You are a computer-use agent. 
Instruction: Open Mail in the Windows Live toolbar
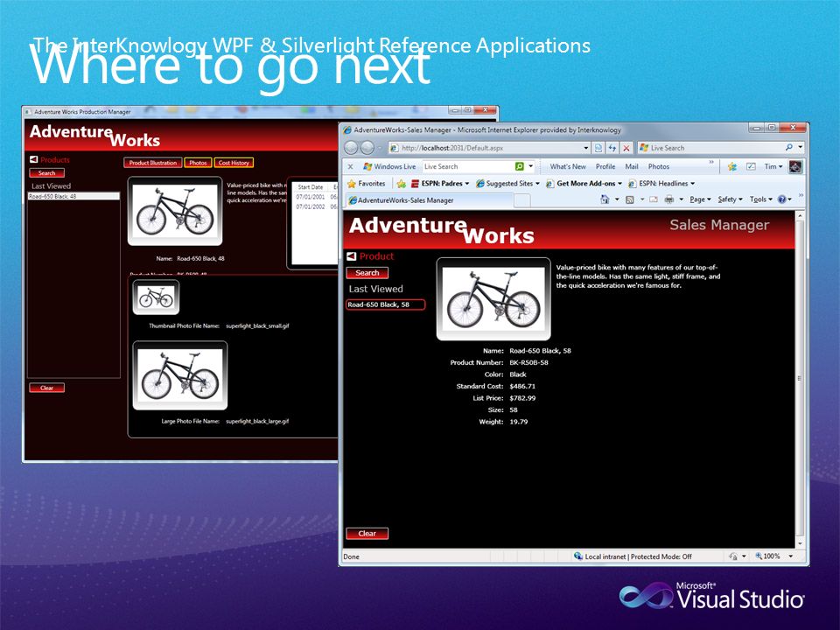click(632, 166)
